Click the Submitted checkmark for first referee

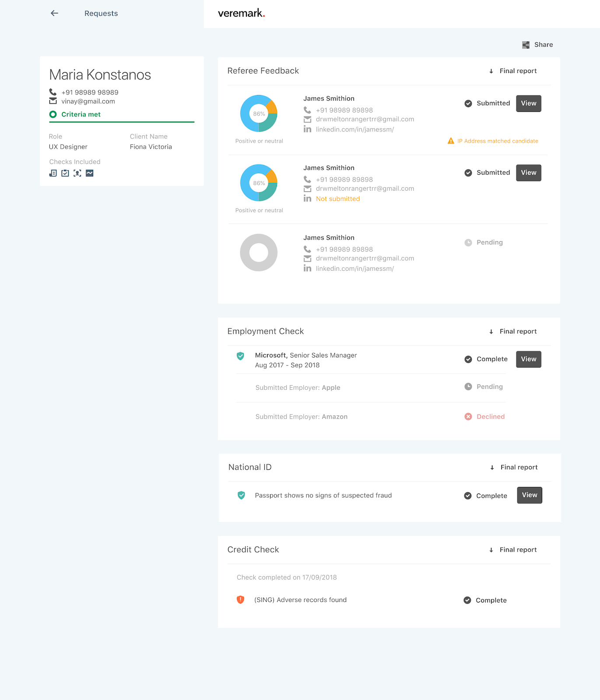click(x=468, y=103)
